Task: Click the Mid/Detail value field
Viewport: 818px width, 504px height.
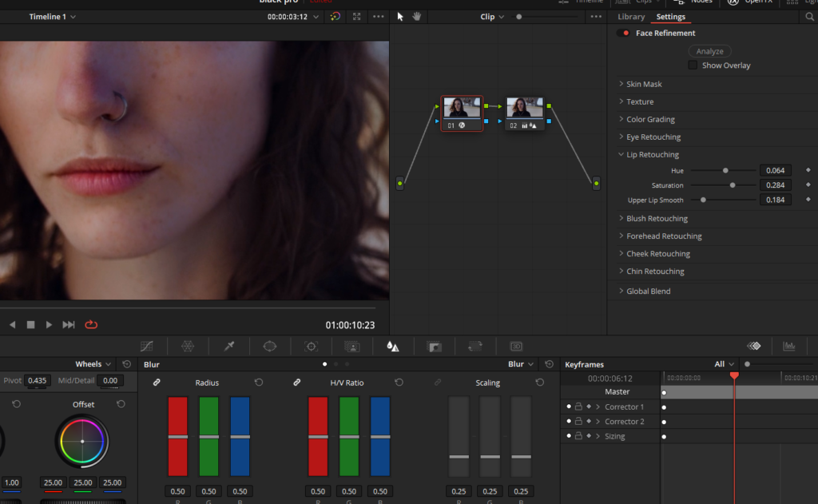Action: (110, 380)
